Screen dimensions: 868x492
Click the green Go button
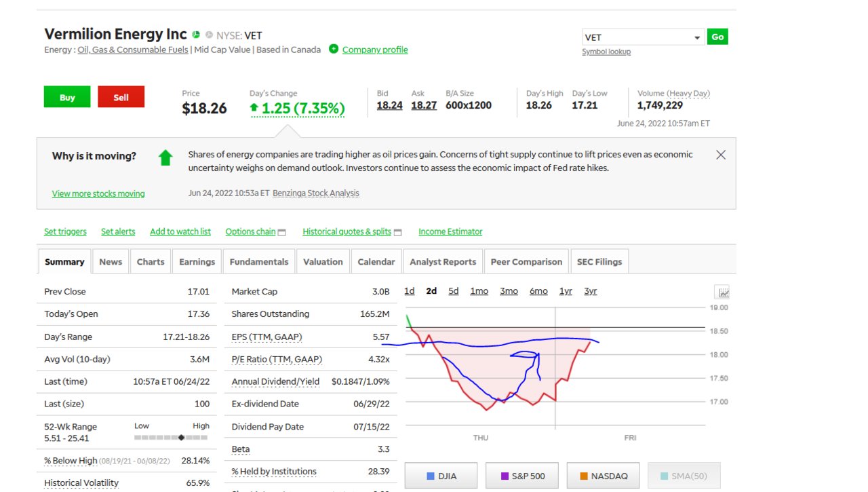pyautogui.click(x=717, y=37)
